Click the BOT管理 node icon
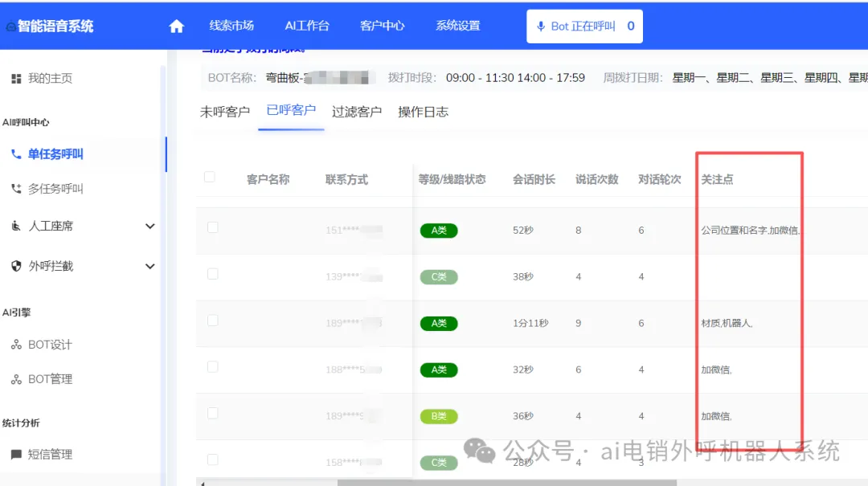Image resolution: width=868 pixels, height=486 pixels. coord(17,379)
